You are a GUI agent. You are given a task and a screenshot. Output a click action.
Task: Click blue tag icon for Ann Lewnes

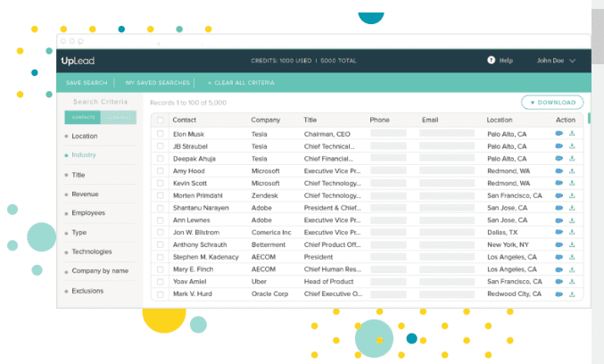pos(559,219)
